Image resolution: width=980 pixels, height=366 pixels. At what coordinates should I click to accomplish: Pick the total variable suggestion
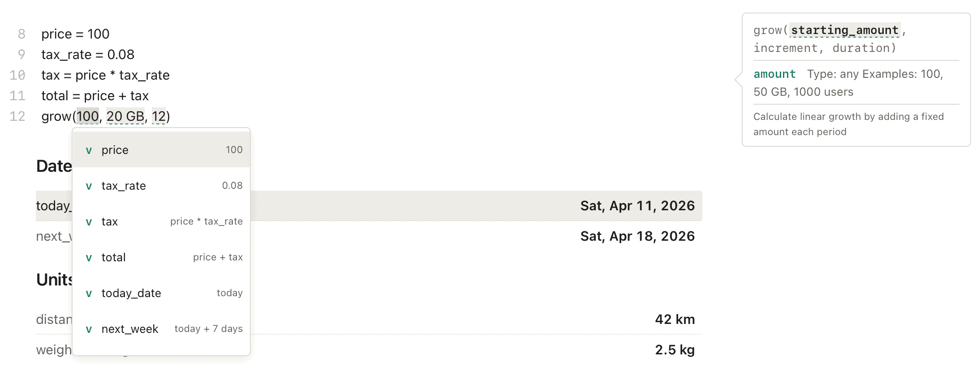pyautogui.click(x=161, y=257)
